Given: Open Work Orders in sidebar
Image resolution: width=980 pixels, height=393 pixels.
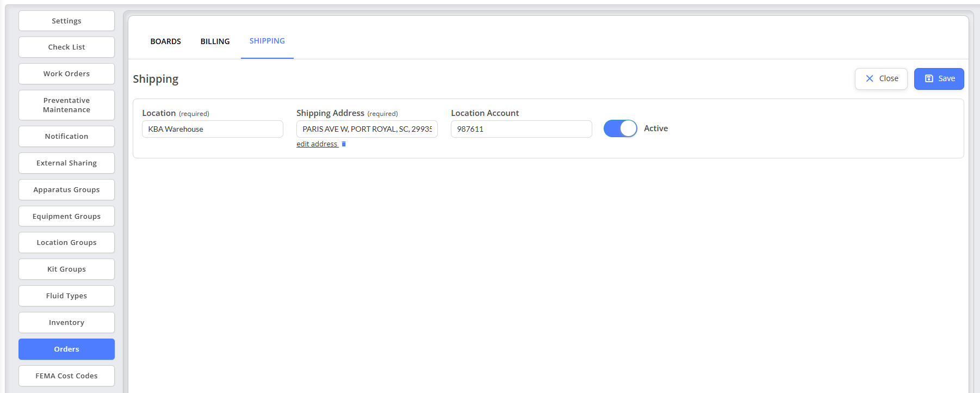Looking at the screenshot, I should click(x=66, y=73).
